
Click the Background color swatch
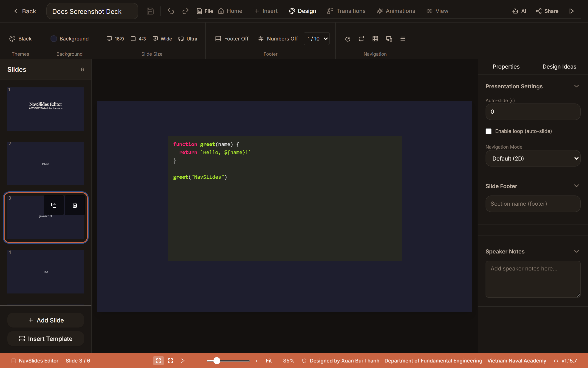54,39
